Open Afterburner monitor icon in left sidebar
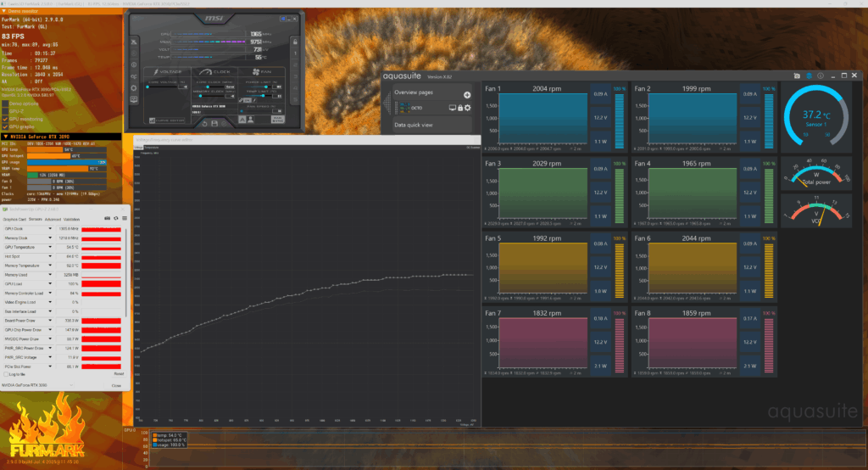This screenshot has width=868, height=470. coord(134,99)
